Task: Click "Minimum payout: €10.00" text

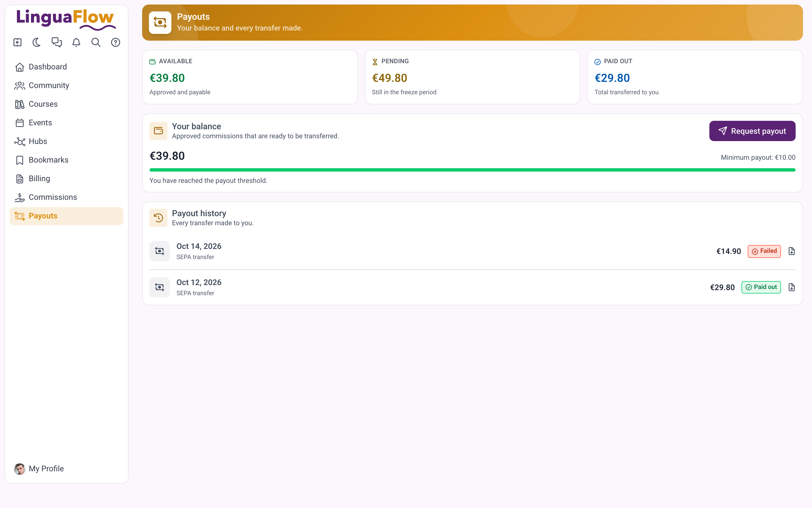Action: tap(758, 157)
